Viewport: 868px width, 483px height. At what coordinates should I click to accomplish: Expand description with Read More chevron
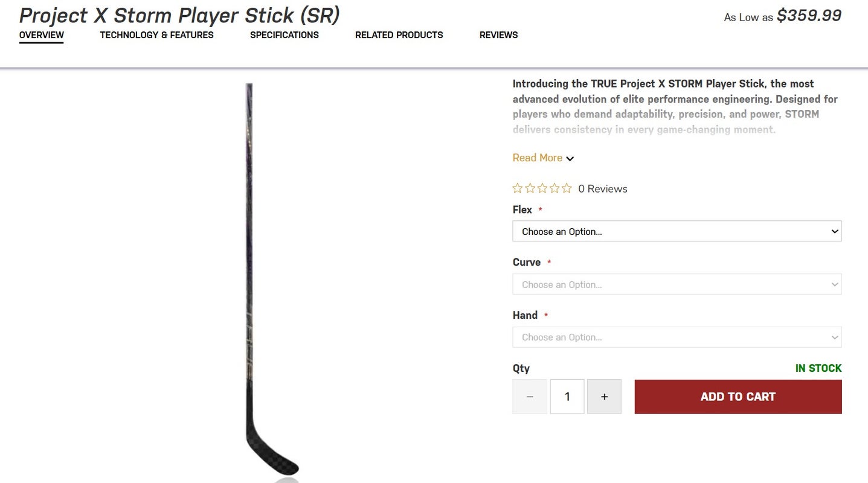[x=570, y=158]
